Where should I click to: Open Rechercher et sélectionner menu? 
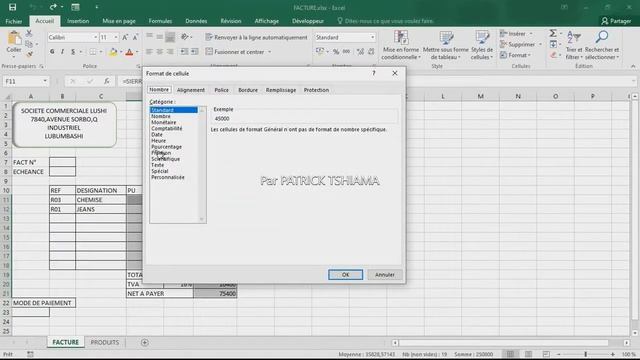coord(602,45)
